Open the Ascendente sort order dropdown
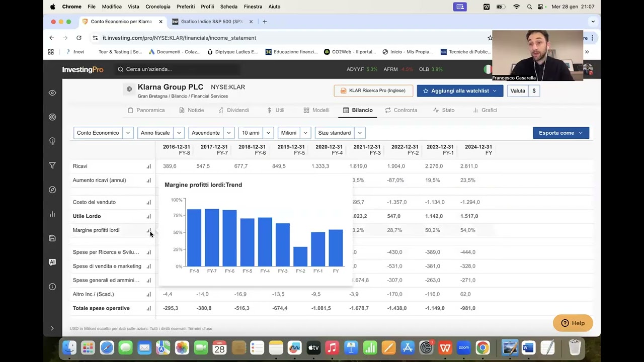 pos(211,133)
